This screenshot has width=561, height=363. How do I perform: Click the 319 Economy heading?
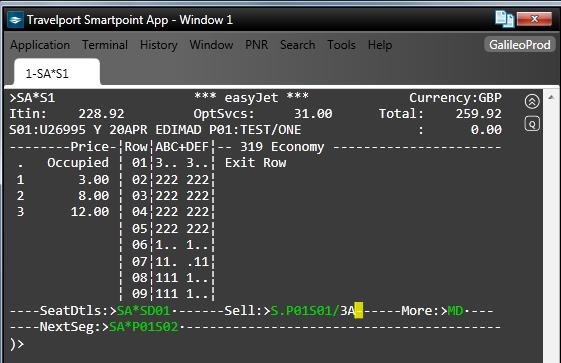tap(282, 147)
